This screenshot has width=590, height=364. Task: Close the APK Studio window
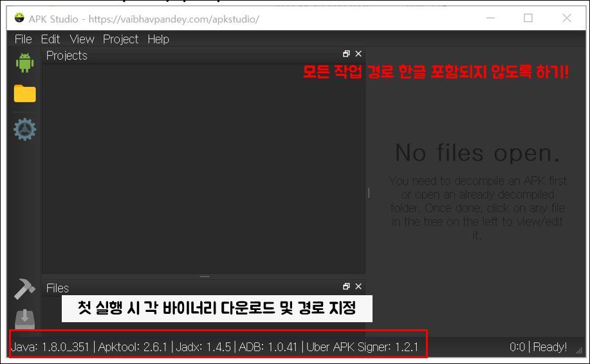coord(567,17)
